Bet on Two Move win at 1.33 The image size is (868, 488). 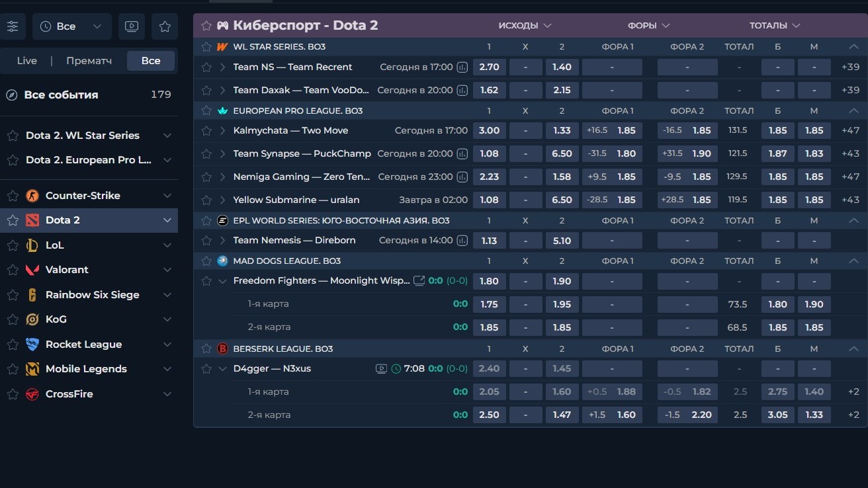coord(562,130)
